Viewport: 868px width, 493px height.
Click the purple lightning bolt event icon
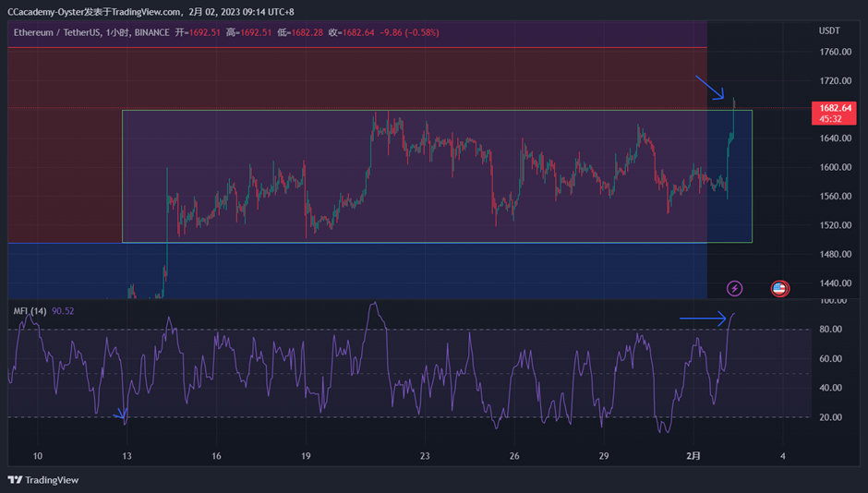[x=734, y=288]
